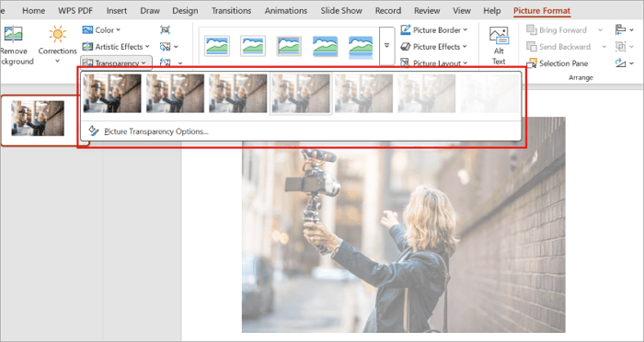
Task: Open the Picture Effects dropdown
Action: click(434, 47)
